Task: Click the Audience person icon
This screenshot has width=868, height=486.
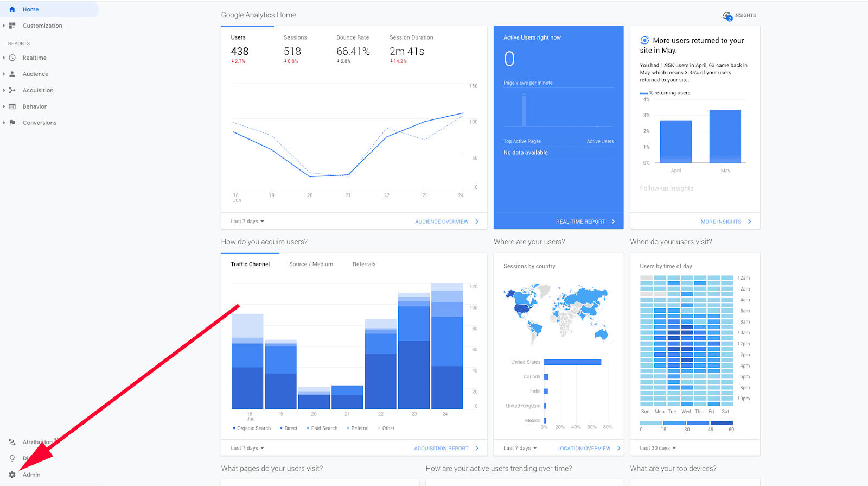Action: pos(12,74)
